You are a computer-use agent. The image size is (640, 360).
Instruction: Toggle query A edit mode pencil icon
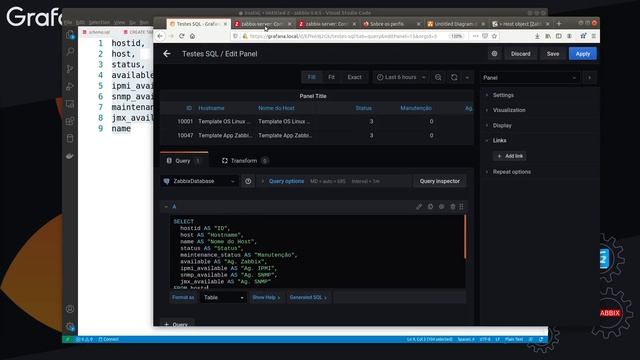click(419, 207)
